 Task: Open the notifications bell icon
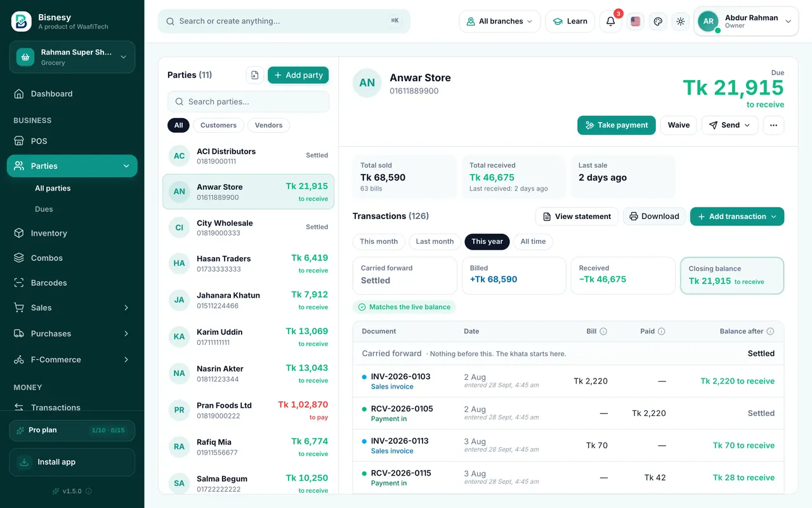610,22
